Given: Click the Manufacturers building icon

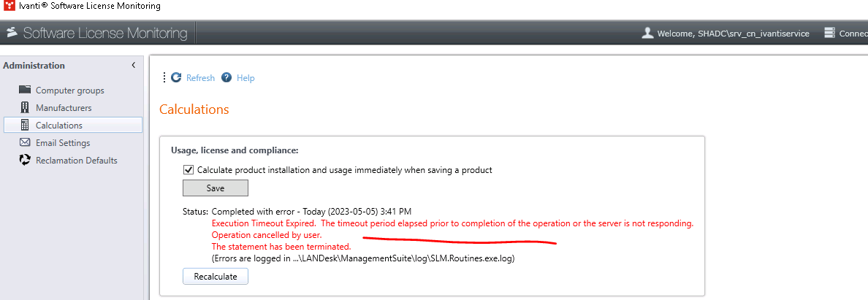Looking at the screenshot, I should pyautogui.click(x=24, y=107).
